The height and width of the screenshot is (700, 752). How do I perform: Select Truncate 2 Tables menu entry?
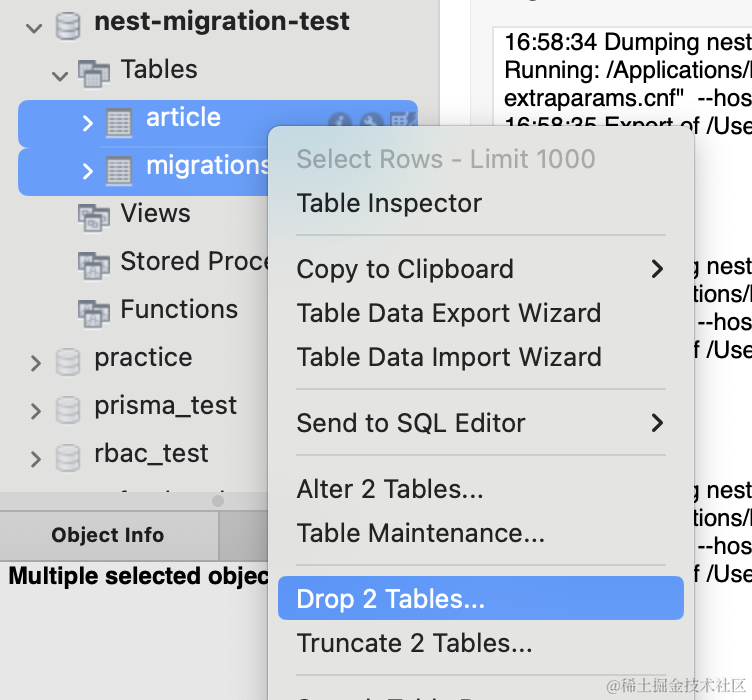coord(414,643)
